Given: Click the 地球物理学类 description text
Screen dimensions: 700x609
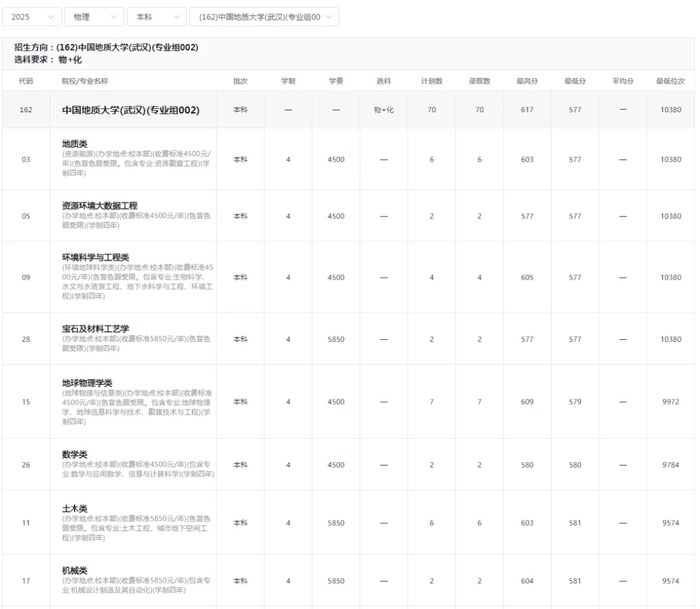Looking at the screenshot, I should tap(137, 407).
